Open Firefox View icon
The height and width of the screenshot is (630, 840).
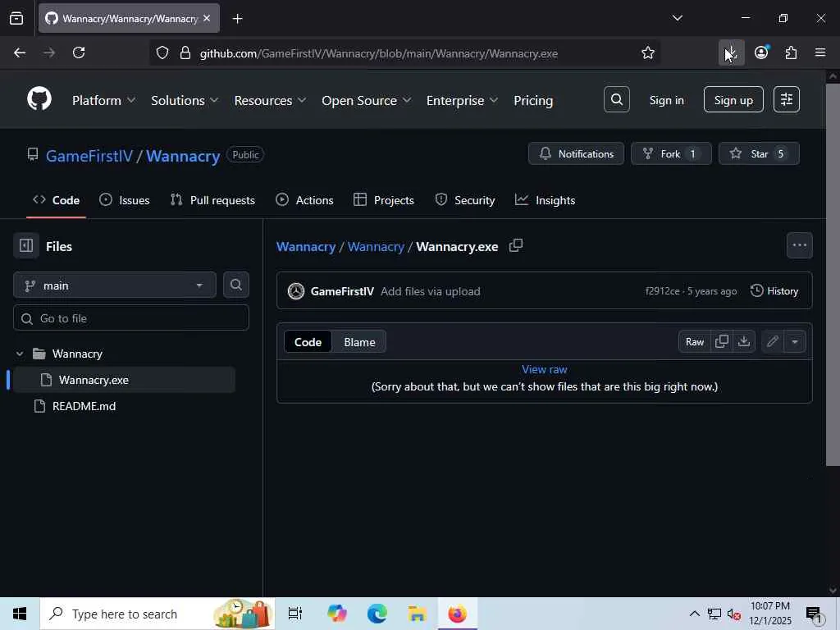pyautogui.click(x=16, y=19)
